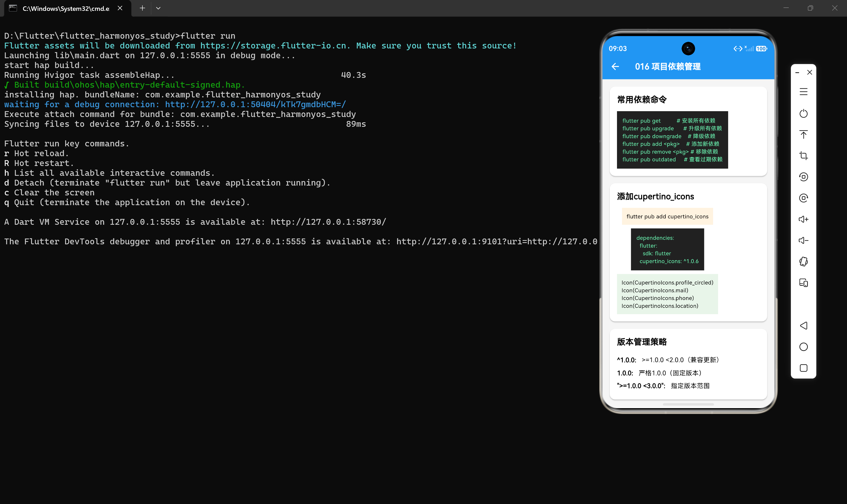Image resolution: width=847 pixels, height=504 pixels.
Task: Click the emulator upload-to-top arrow icon
Action: coord(803,134)
